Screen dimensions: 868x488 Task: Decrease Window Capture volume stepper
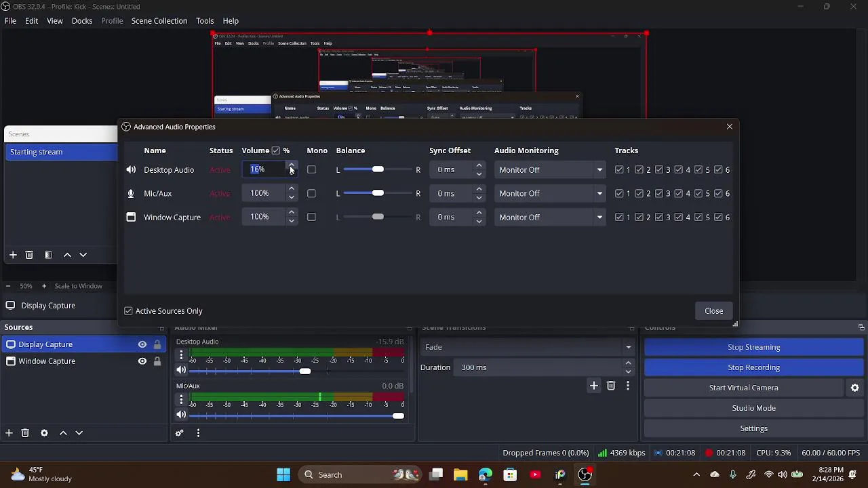(292, 221)
